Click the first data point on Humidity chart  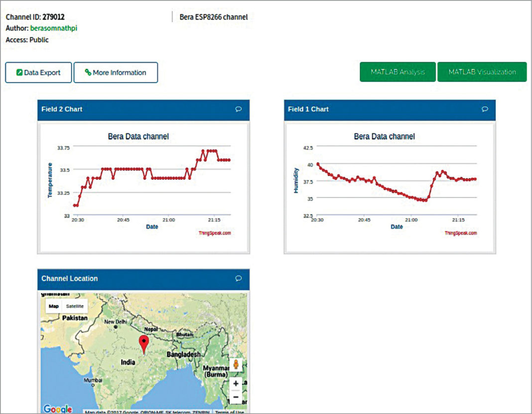click(x=318, y=164)
